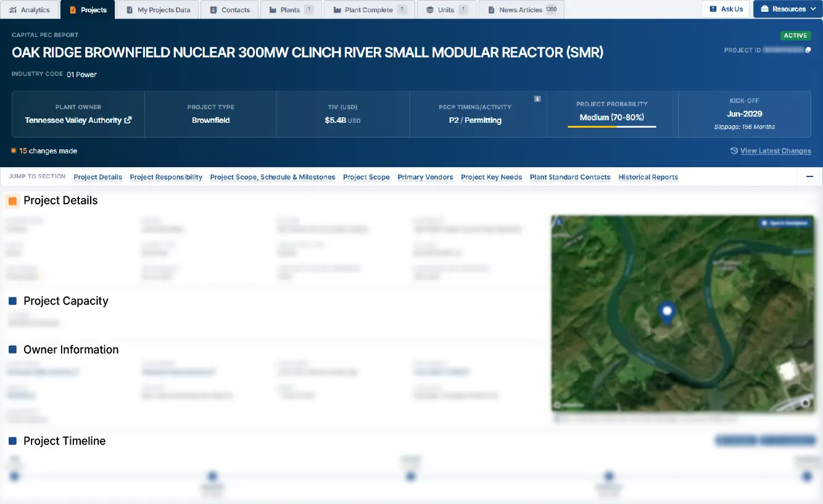This screenshot has width=823, height=504.
Task: Click the Project Capacity section heading
Action: [x=66, y=301]
